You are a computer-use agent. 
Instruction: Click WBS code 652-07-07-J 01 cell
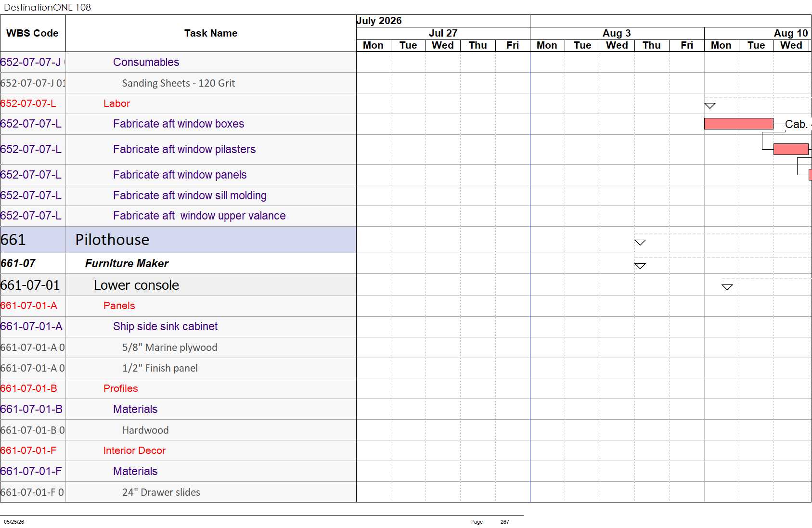[33, 83]
